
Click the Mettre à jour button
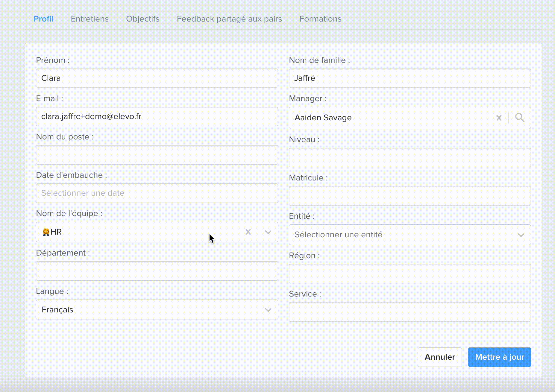(499, 357)
